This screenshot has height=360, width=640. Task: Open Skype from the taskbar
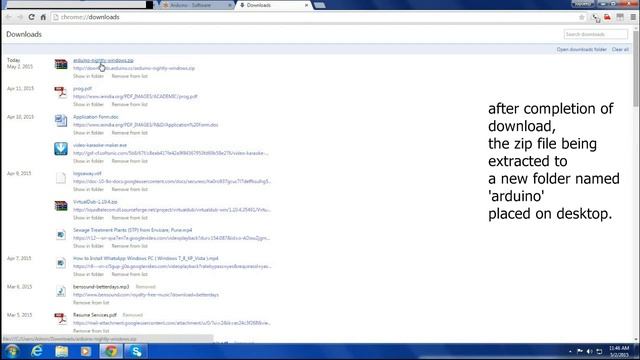136,351
